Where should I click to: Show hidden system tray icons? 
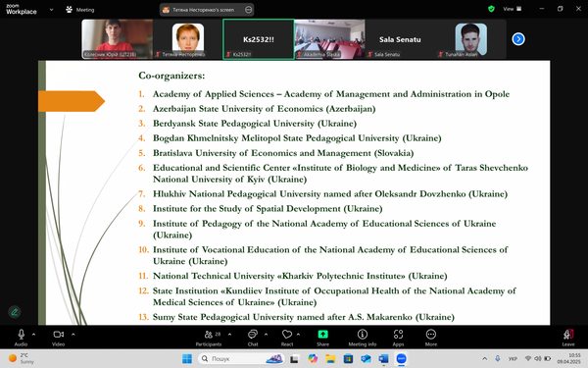[x=484, y=358]
